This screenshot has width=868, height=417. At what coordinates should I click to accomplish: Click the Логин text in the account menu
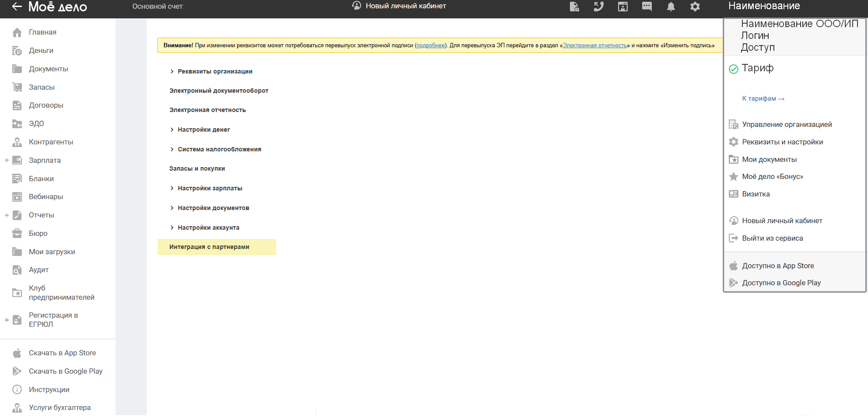pyautogui.click(x=755, y=35)
